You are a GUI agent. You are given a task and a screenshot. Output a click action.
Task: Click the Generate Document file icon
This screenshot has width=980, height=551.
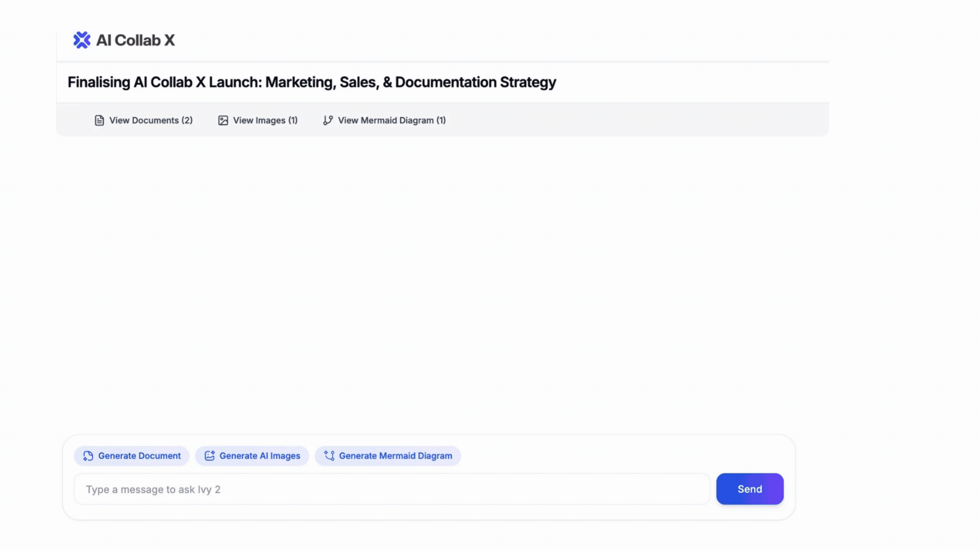[88, 456]
